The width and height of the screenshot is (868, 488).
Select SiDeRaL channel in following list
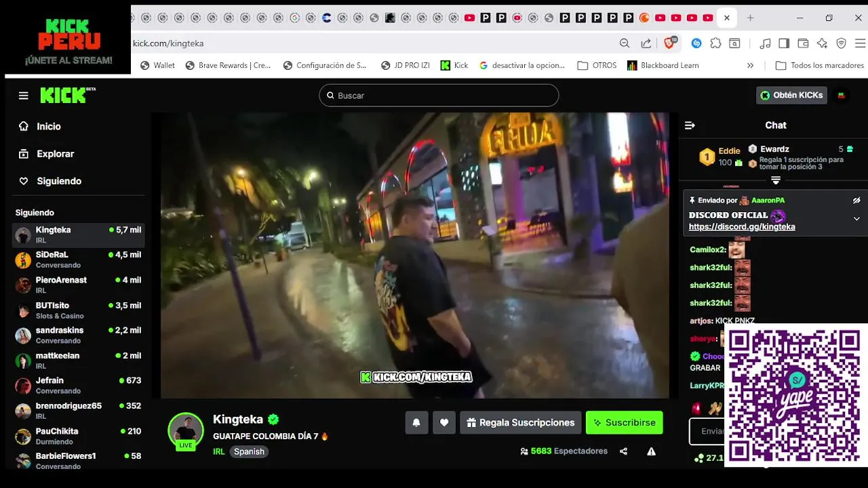point(78,260)
